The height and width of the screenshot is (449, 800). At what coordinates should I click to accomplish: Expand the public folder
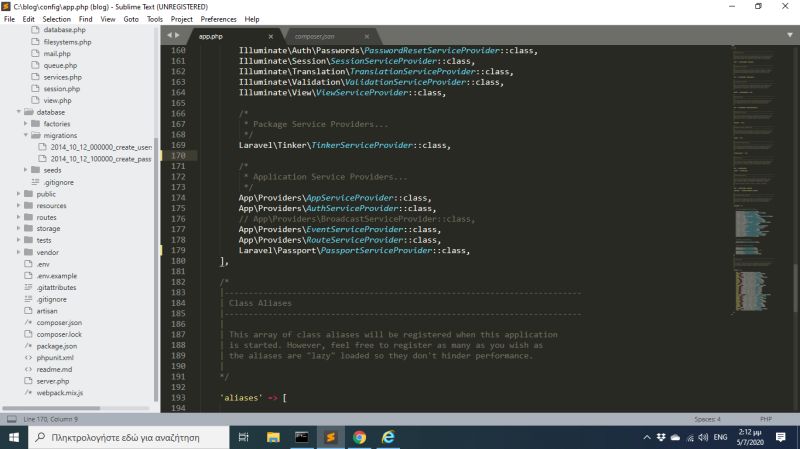click(x=19, y=194)
